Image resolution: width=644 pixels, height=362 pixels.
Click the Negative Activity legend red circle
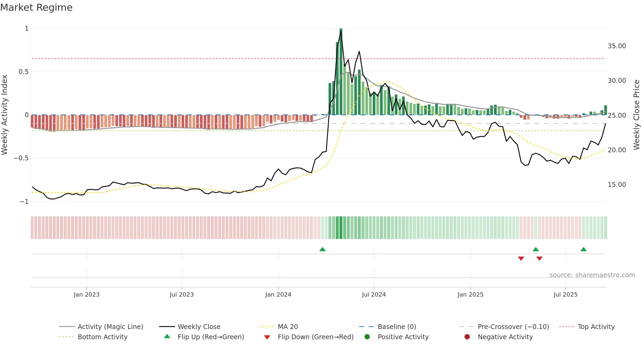(x=467, y=337)
